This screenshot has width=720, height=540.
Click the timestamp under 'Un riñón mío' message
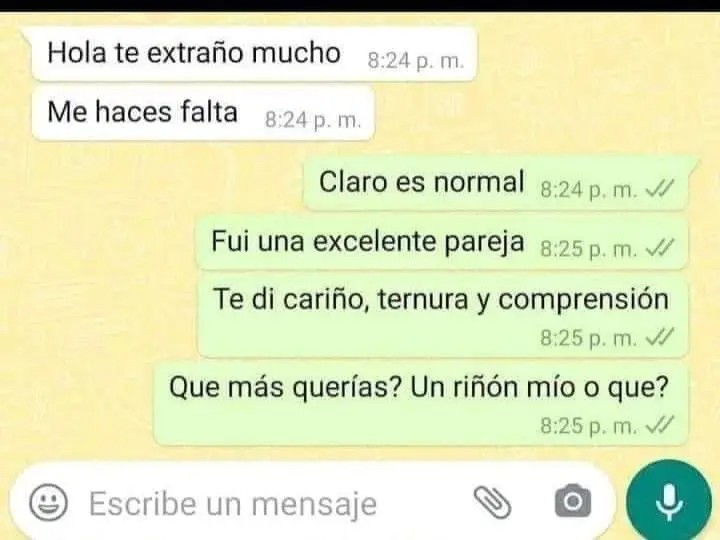pos(589,426)
